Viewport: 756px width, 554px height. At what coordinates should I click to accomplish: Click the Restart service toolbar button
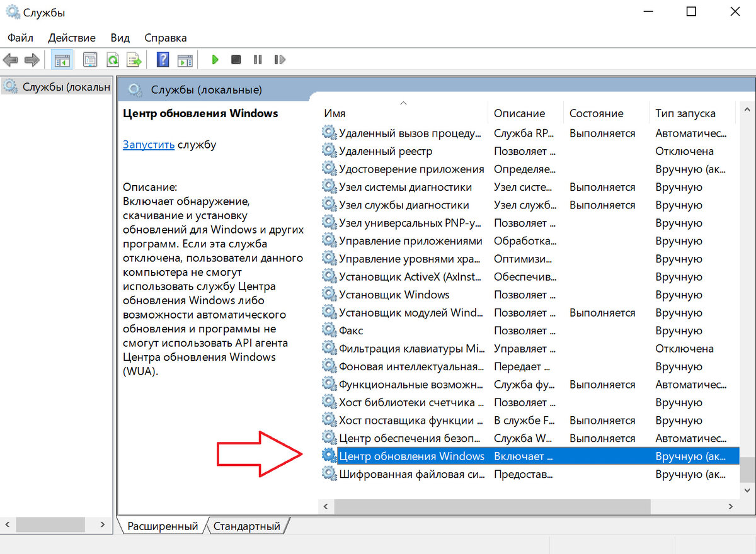[x=280, y=60]
